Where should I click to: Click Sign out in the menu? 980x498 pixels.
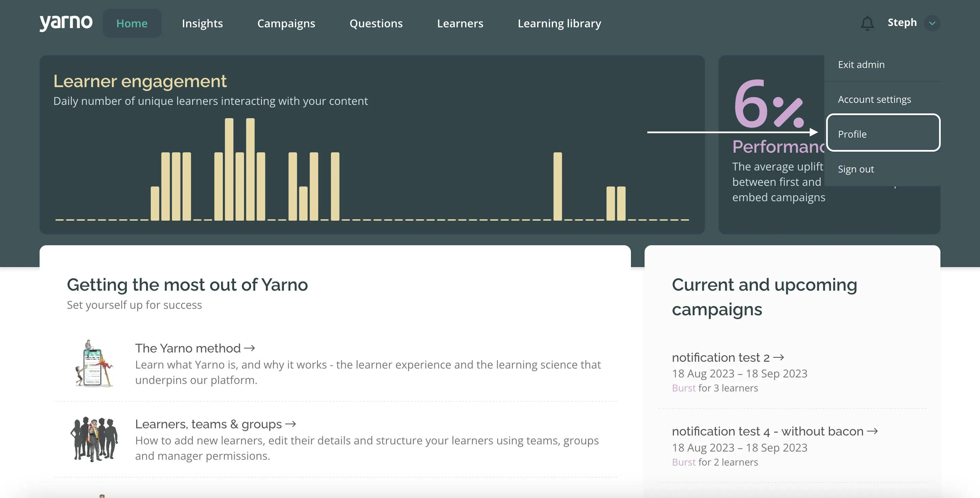(x=882, y=169)
